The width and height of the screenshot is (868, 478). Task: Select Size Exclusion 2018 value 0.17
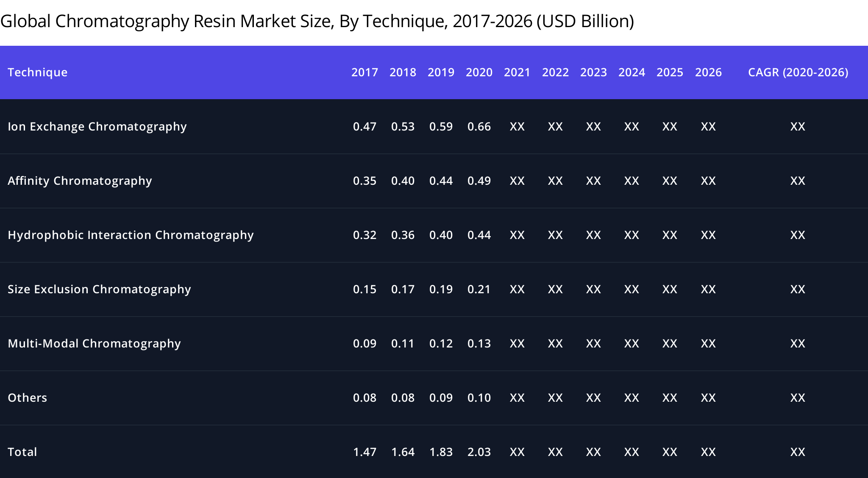[403, 289]
